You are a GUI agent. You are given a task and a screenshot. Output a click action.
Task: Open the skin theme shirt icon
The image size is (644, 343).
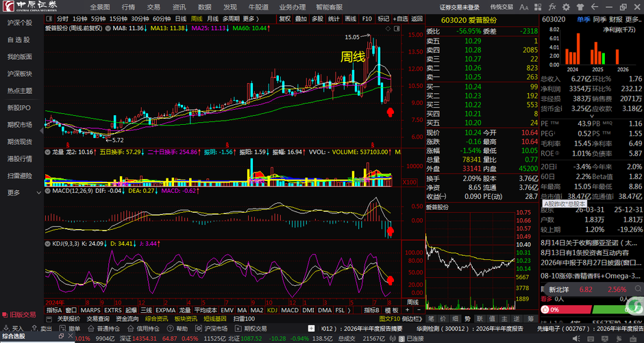coord(580,7)
